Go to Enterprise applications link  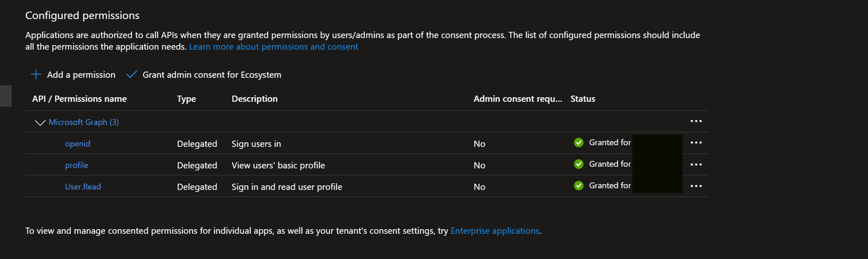point(494,231)
